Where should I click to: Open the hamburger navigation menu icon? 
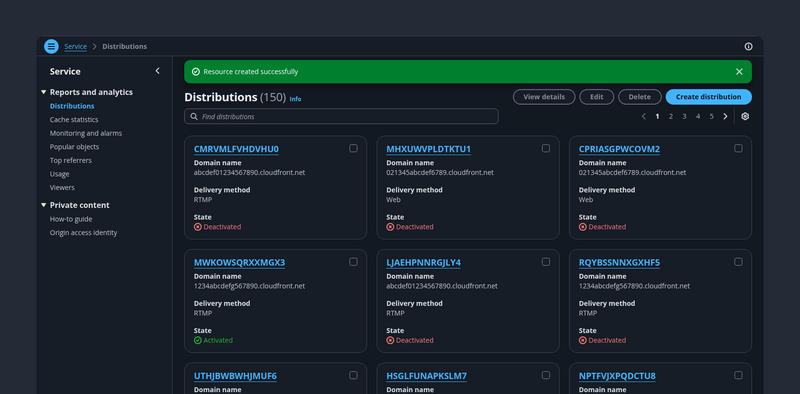[51, 46]
